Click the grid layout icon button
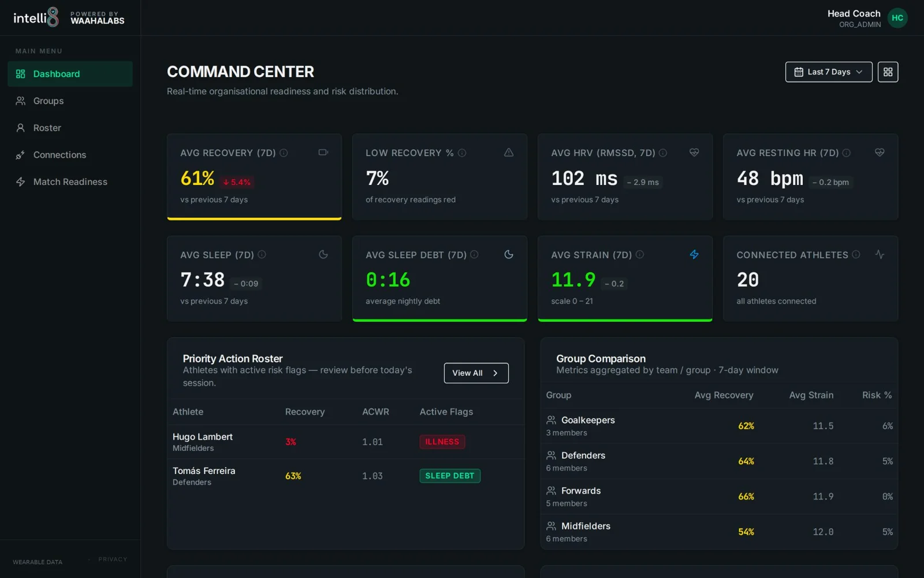 pyautogui.click(x=888, y=72)
